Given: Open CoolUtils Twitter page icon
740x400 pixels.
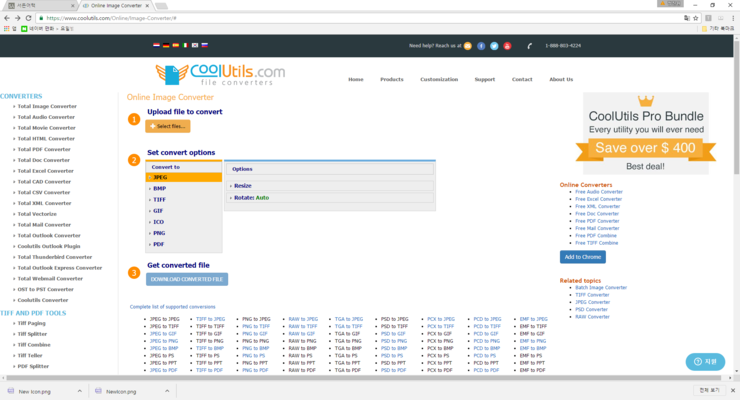Looking at the screenshot, I should click(x=494, y=46).
